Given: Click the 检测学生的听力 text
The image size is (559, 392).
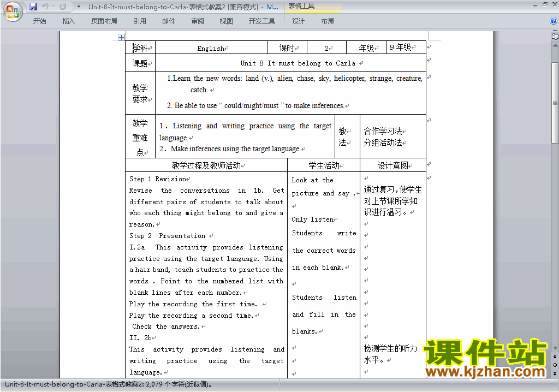Looking at the screenshot, I should [390, 348].
